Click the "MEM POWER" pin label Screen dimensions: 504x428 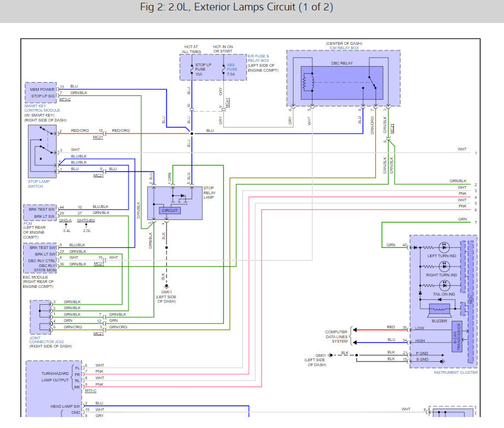(x=42, y=90)
